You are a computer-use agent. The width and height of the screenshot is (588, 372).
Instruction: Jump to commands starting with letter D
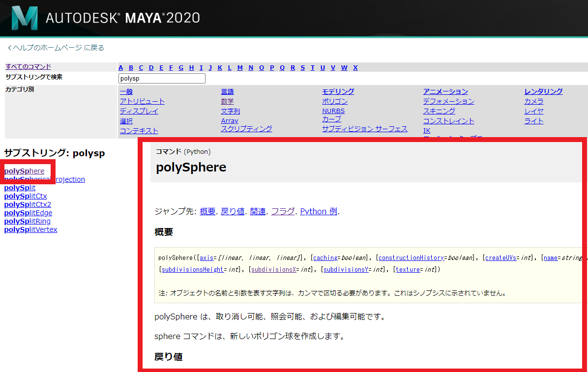coord(151,68)
